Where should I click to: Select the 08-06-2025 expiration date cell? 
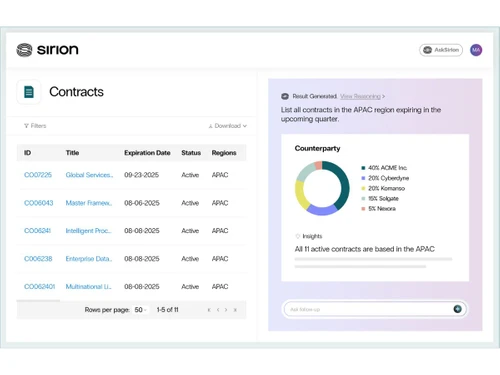pyautogui.click(x=142, y=203)
